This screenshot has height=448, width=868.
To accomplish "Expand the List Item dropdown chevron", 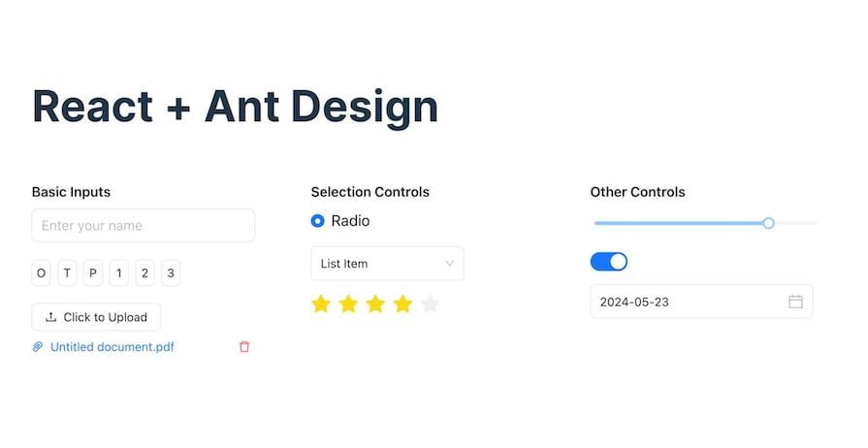I will click(449, 264).
